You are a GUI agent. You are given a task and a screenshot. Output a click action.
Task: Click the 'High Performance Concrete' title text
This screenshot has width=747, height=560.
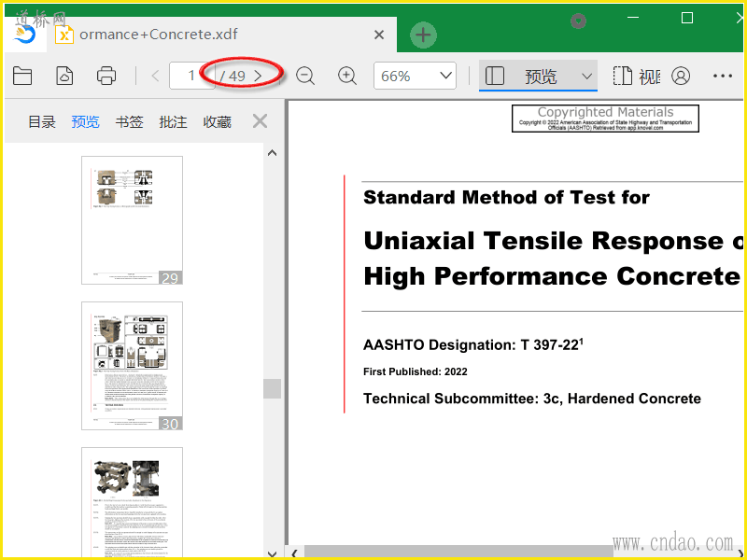coord(551,276)
